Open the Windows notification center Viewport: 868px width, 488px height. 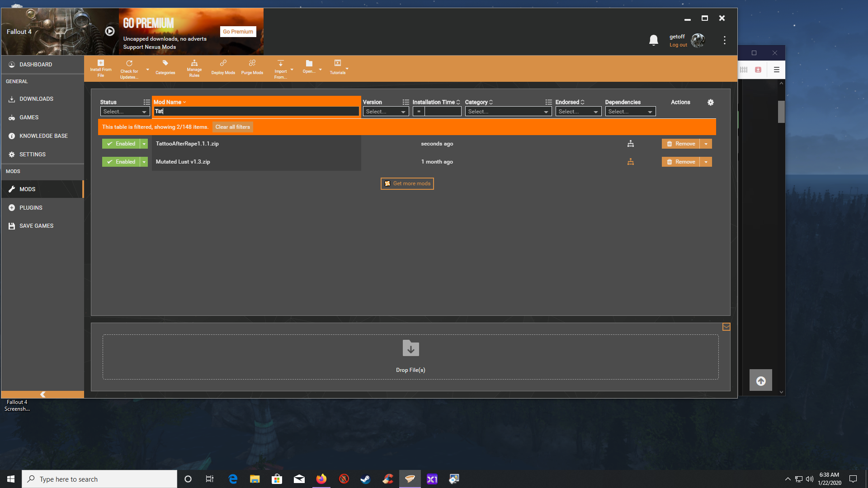[853, 479]
